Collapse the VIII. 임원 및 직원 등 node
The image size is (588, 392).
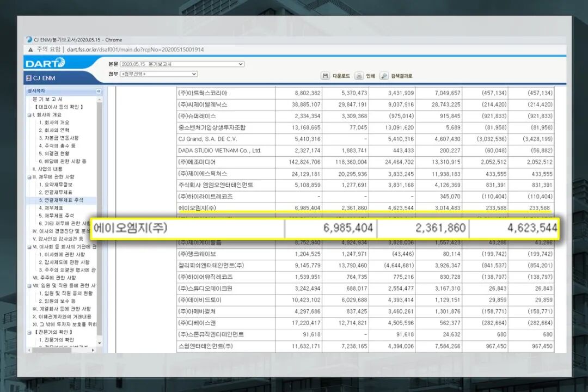[x=29, y=286]
